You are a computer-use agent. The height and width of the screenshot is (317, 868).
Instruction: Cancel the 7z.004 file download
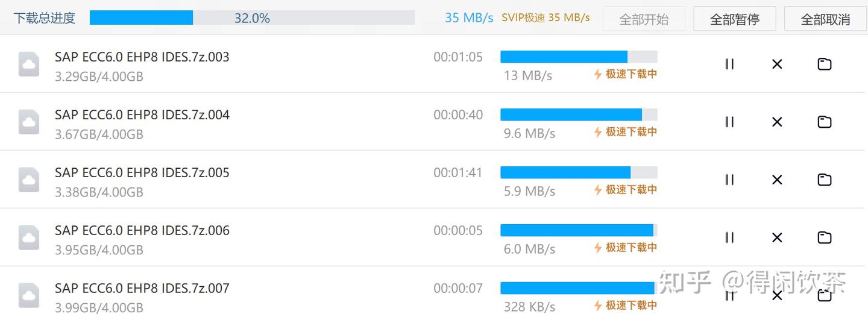coord(777,122)
